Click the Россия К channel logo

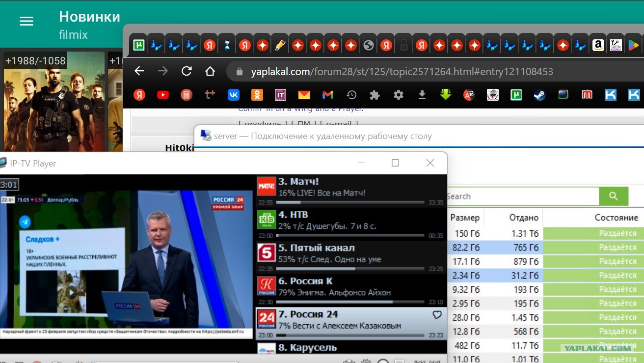[x=267, y=286]
